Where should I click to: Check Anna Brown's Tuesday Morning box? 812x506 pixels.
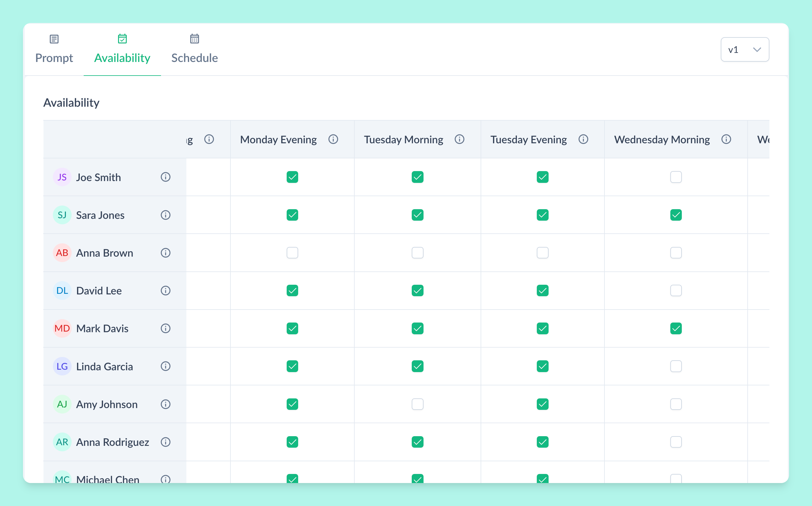click(x=417, y=253)
